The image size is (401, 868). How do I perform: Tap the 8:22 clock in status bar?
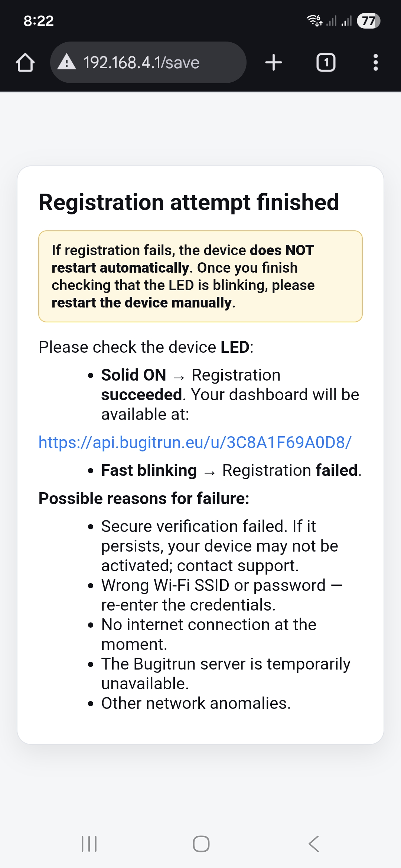coord(39,21)
